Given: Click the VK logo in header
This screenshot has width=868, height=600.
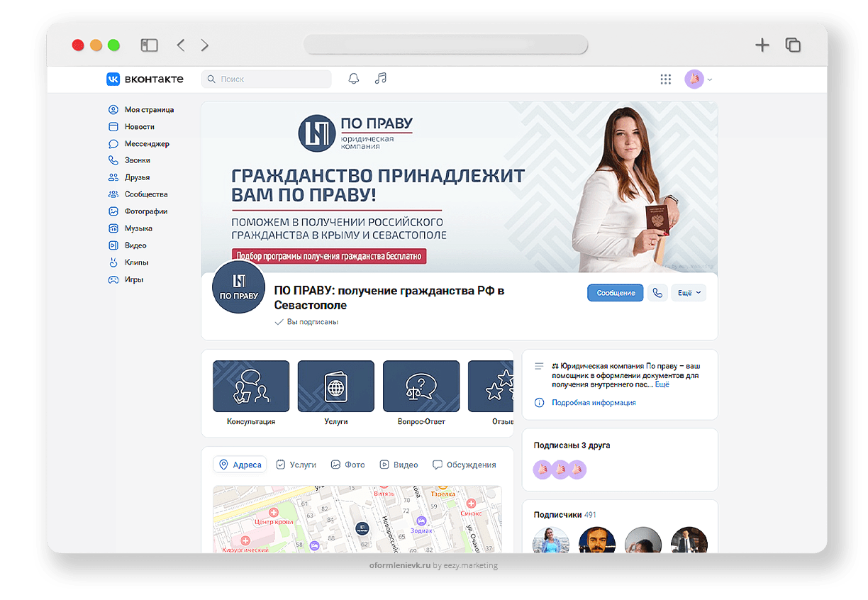Looking at the screenshot, I should (x=145, y=79).
